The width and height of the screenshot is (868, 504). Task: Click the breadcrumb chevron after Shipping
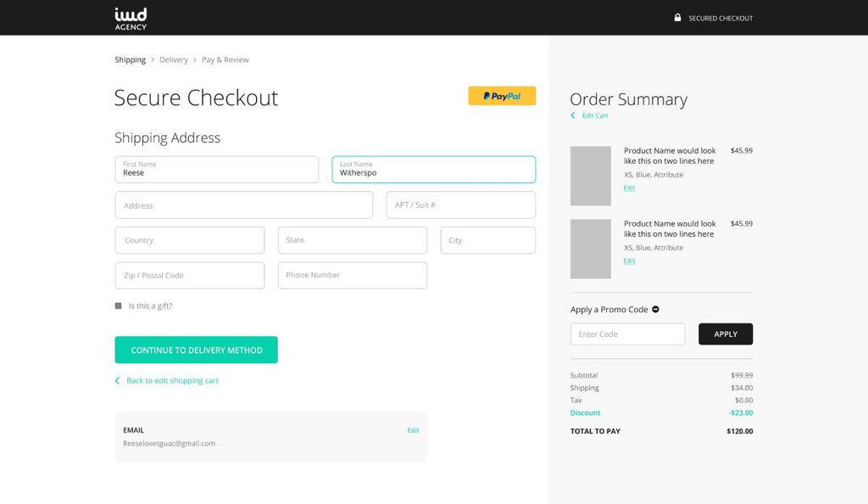tap(153, 59)
